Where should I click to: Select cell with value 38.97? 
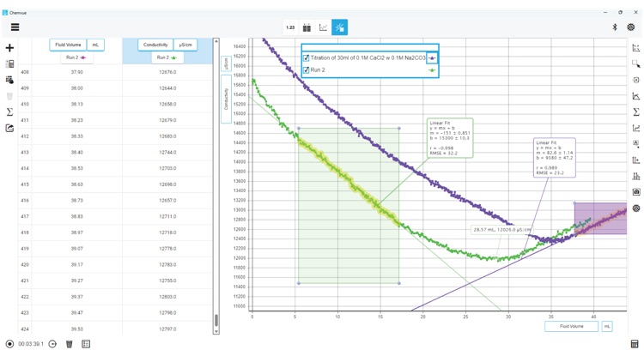pyautogui.click(x=76, y=232)
